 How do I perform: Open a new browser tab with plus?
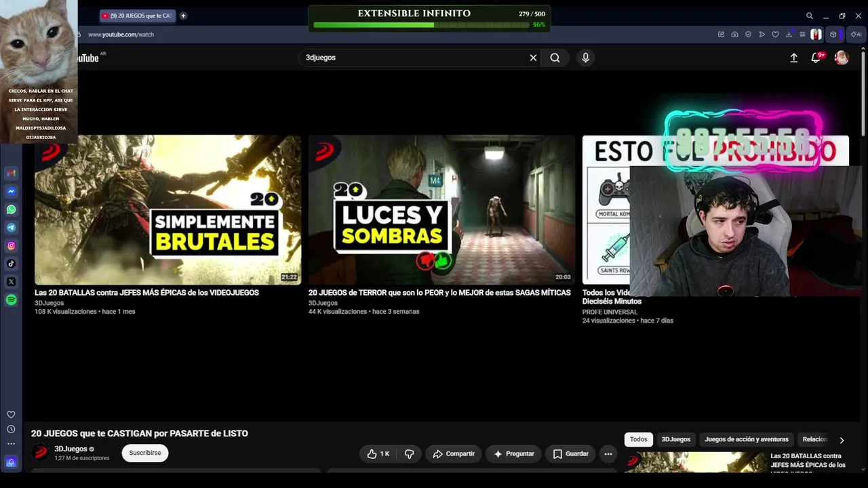click(183, 16)
